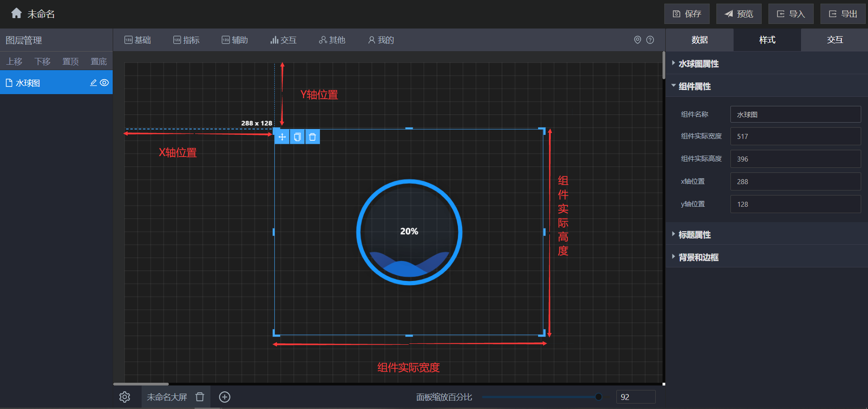Click the 面板缩放百分比 slider handle

tap(598, 397)
